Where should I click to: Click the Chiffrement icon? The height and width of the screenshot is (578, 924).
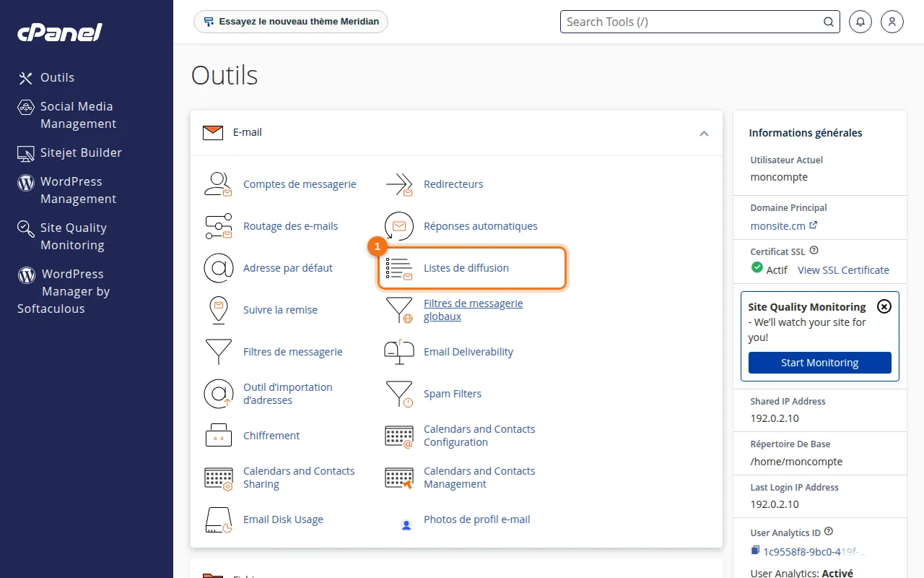(x=218, y=436)
